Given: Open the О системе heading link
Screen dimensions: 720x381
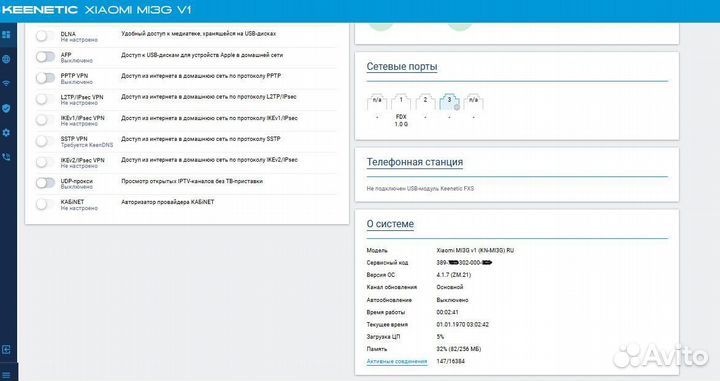Looking at the screenshot, I should pos(390,224).
